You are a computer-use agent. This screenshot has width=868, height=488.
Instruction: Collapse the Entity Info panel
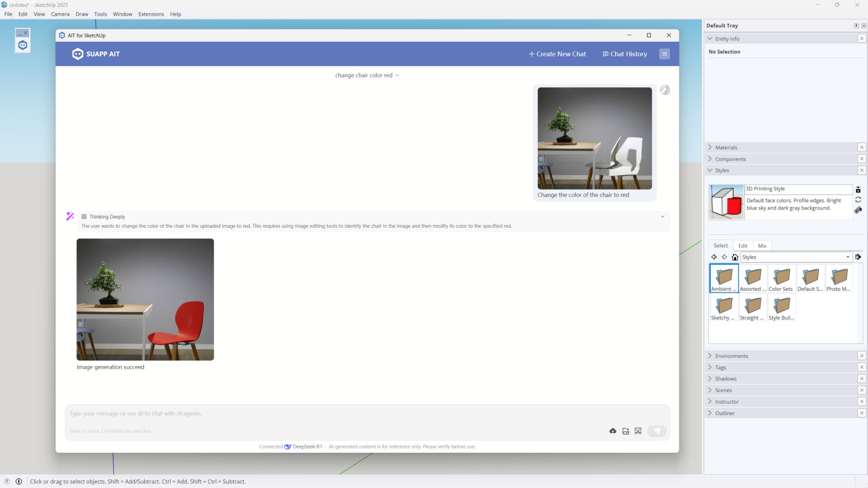point(727,39)
